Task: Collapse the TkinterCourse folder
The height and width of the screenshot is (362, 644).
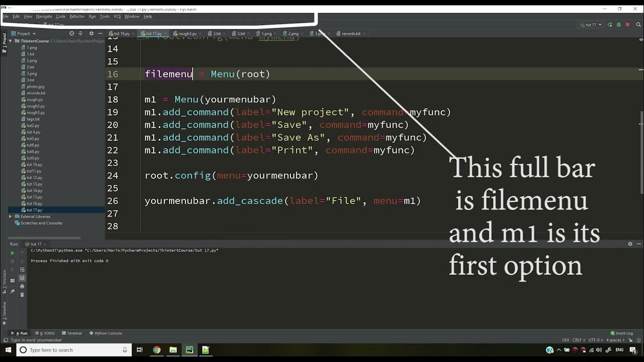Action: click(10, 41)
